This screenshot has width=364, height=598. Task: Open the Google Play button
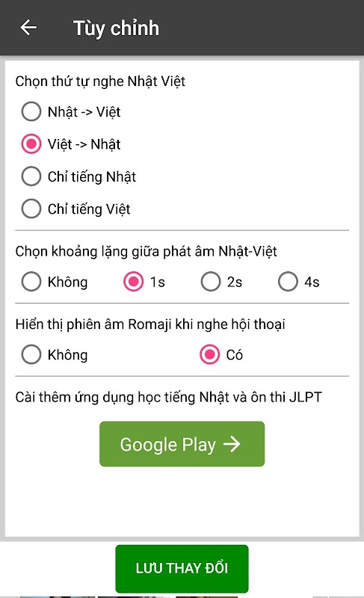[x=182, y=443]
